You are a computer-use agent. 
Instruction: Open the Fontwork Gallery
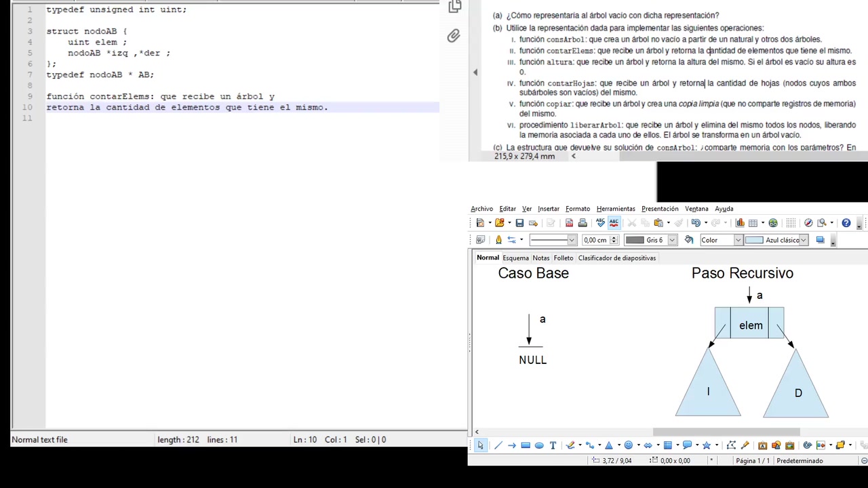pyautogui.click(x=762, y=445)
